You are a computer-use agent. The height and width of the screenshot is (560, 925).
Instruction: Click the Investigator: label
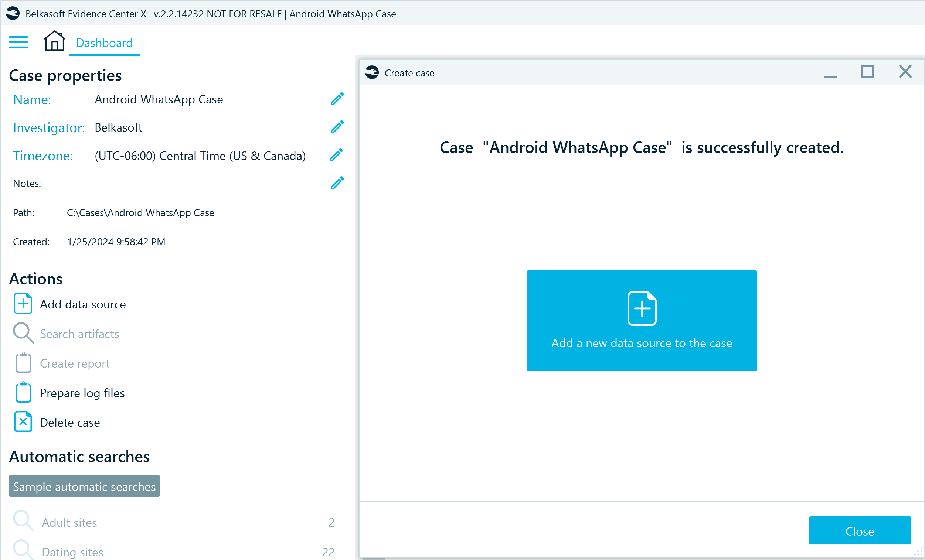click(49, 127)
